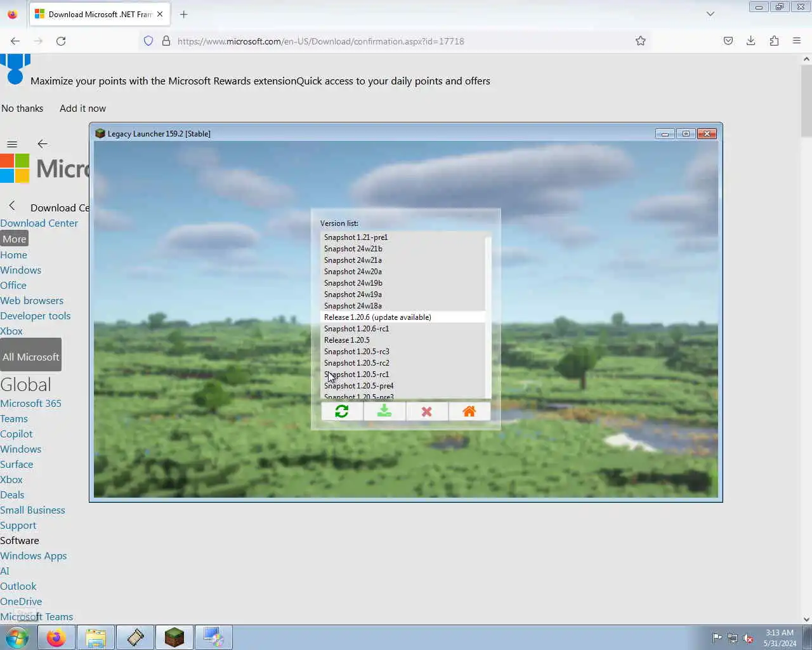Image resolution: width=812 pixels, height=650 pixels.
Task: Open the Home link
Action: coord(14,255)
